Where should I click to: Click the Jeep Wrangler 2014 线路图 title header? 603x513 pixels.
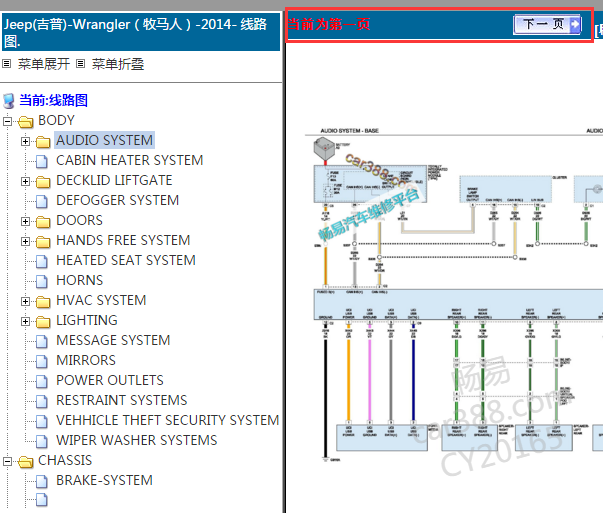click(141, 32)
